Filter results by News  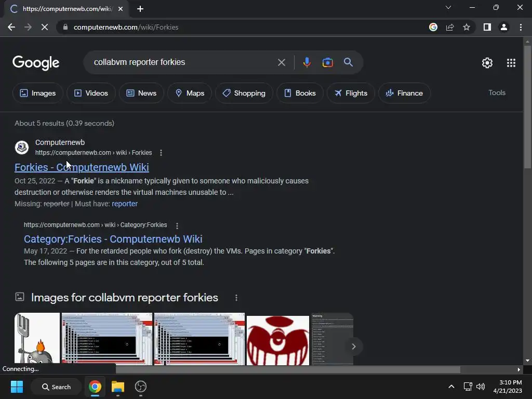(x=141, y=93)
